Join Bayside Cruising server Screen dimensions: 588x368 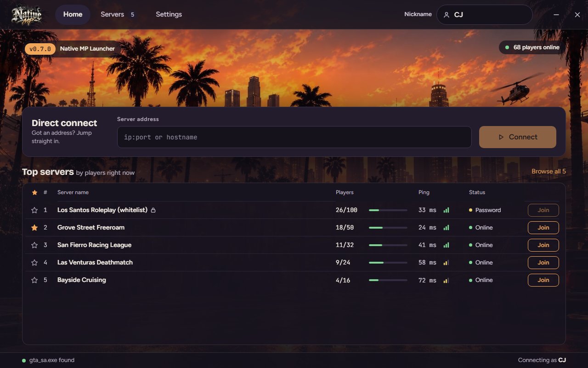point(543,280)
